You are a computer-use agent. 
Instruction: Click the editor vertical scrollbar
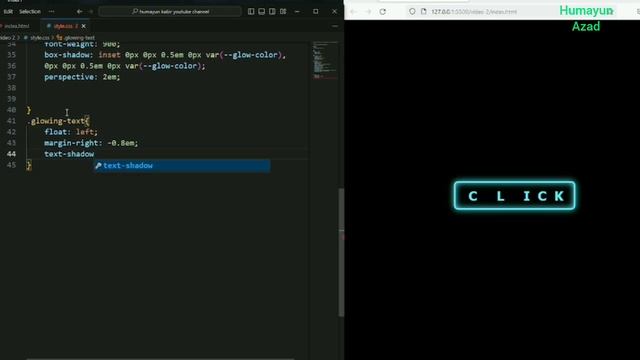(341, 252)
